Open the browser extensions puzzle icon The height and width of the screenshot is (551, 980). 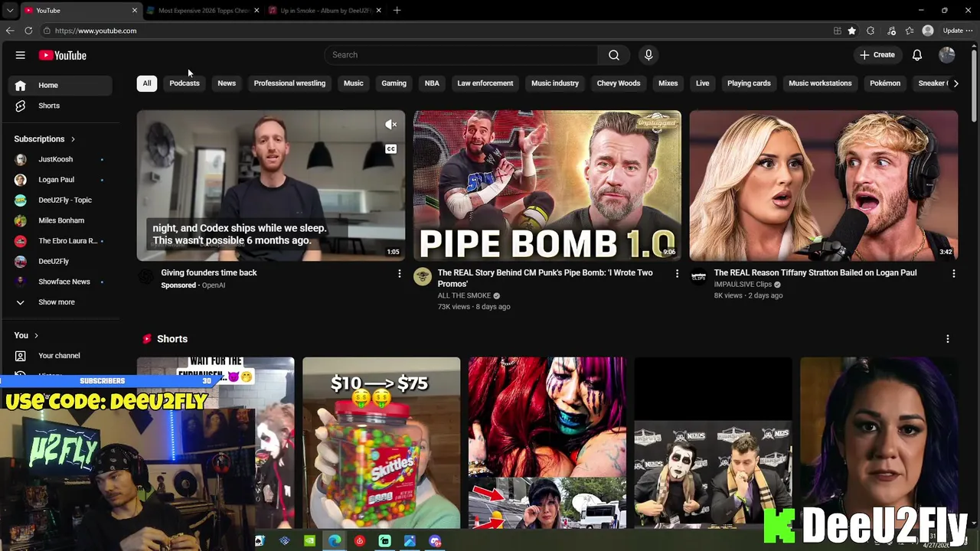point(871,31)
